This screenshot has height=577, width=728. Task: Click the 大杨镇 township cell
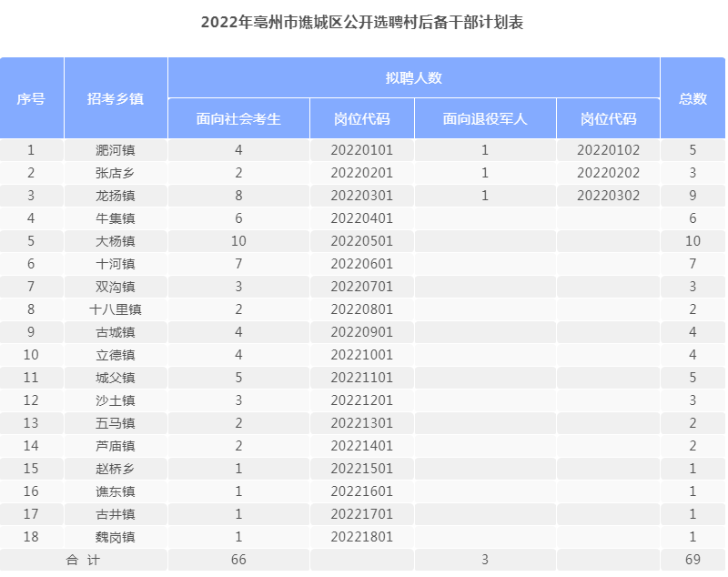[x=116, y=241]
